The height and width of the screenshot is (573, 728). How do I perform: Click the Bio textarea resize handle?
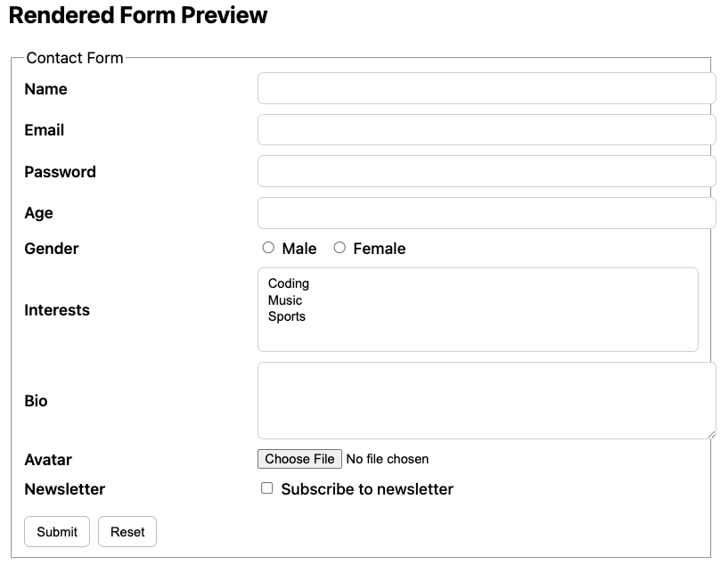tap(710, 433)
